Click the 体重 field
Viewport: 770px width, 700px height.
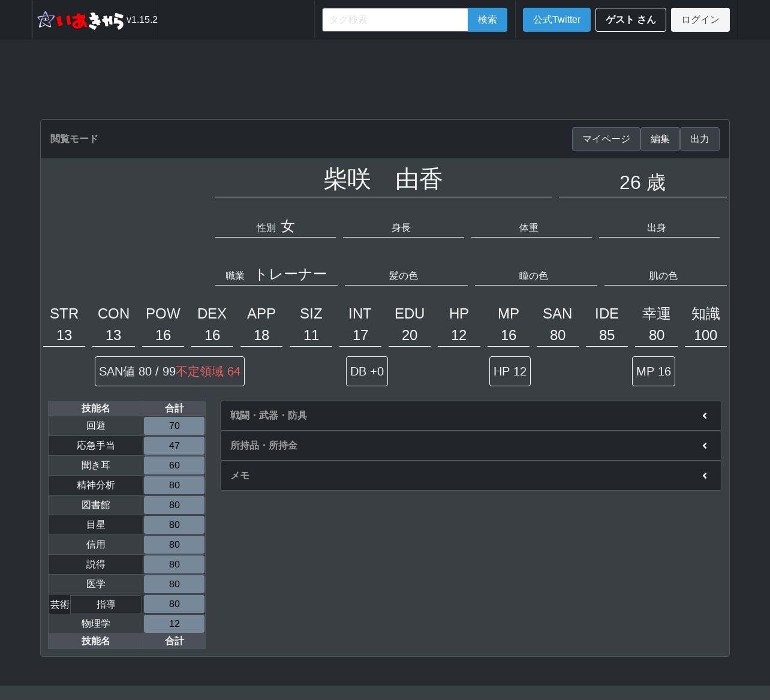click(531, 227)
